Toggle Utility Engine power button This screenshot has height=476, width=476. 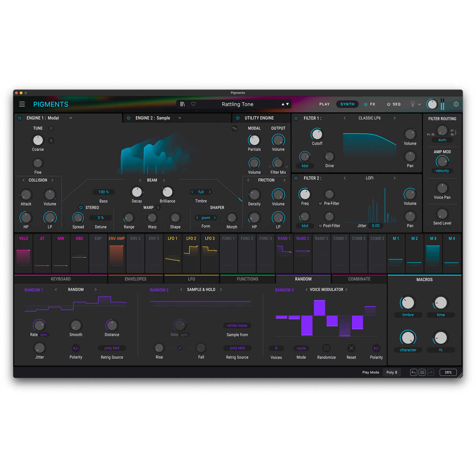(238, 118)
